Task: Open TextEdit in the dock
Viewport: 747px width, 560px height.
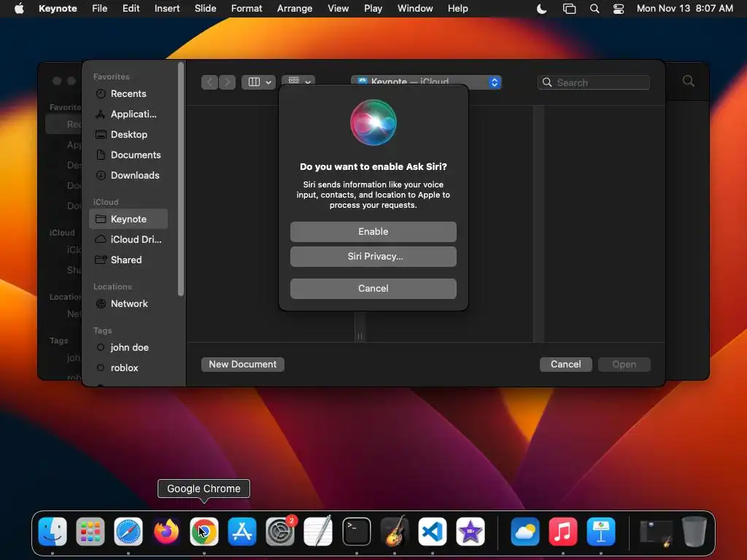Action: 318,532
